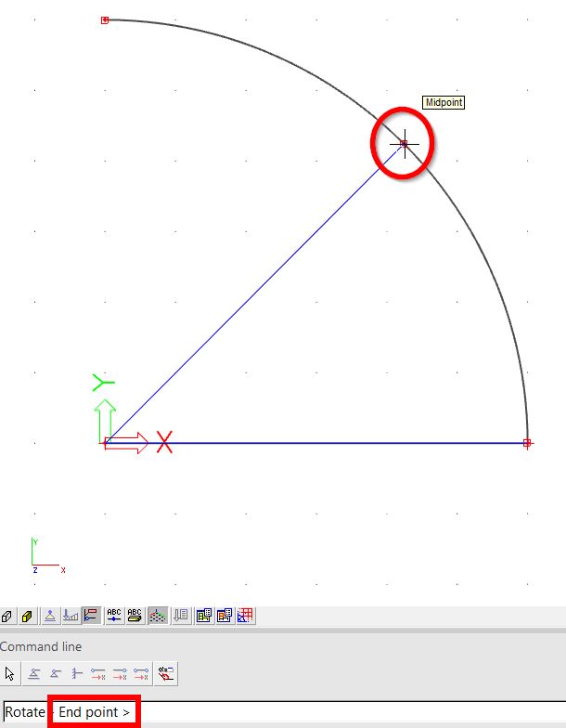This screenshot has height=728, width=566.
Task: Toggle the dot grid display icon
Action: coord(158,617)
